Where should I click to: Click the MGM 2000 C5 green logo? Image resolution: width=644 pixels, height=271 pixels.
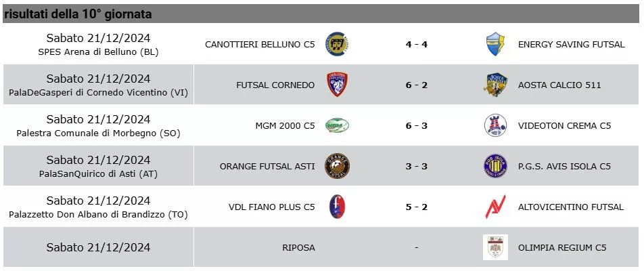336,125
